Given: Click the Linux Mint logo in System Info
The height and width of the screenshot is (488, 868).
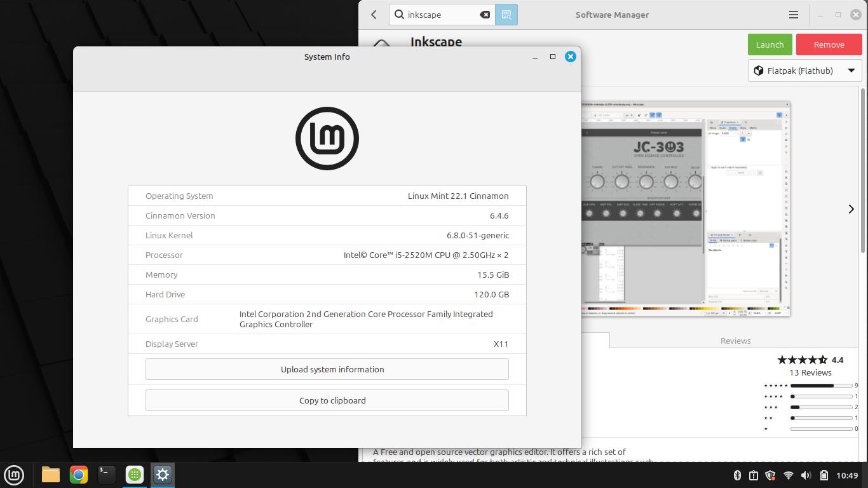Looking at the screenshot, I should tap(327, 139).
